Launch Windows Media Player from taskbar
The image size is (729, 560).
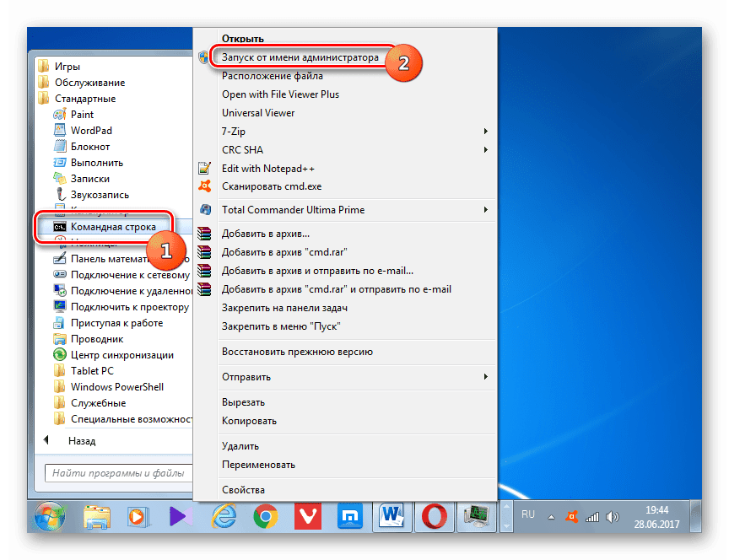coord(138,516)
